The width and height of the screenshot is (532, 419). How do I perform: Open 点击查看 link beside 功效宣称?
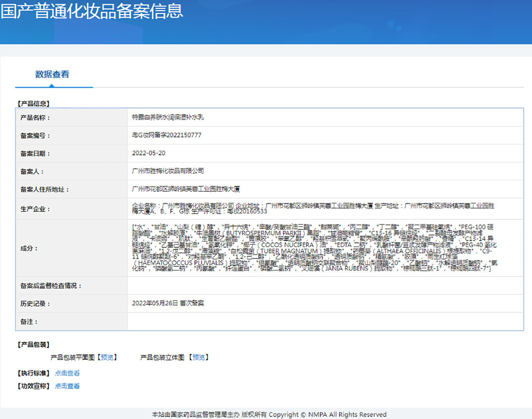(x=67, y=386)
